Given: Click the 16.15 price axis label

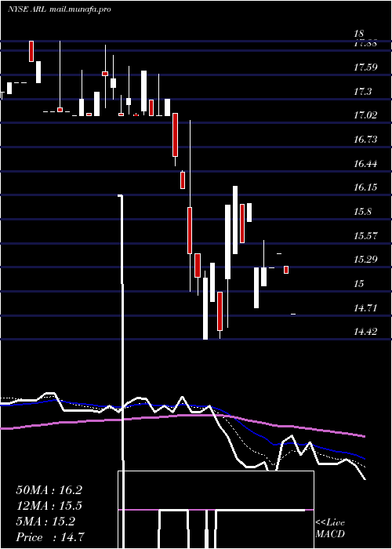Looking at the screenshot, I should click(365, 187).
